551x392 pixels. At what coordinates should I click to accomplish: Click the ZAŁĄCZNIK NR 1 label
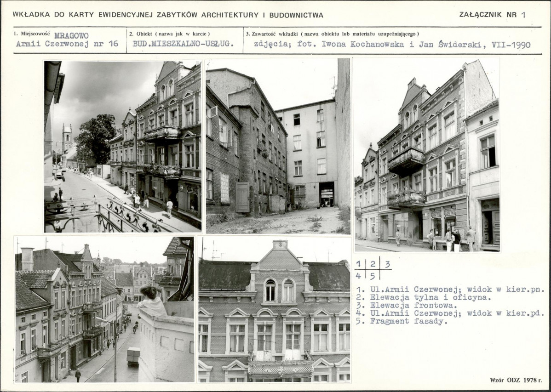tap(492, 15)
